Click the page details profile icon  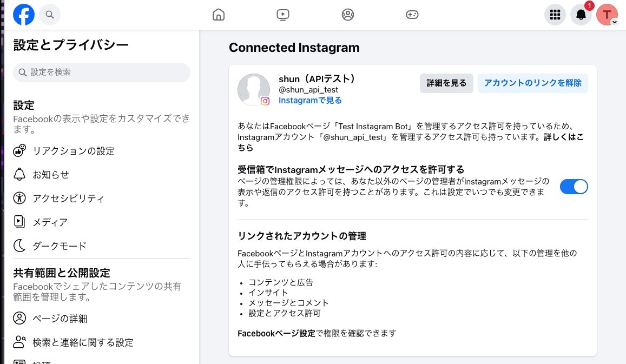19,318
